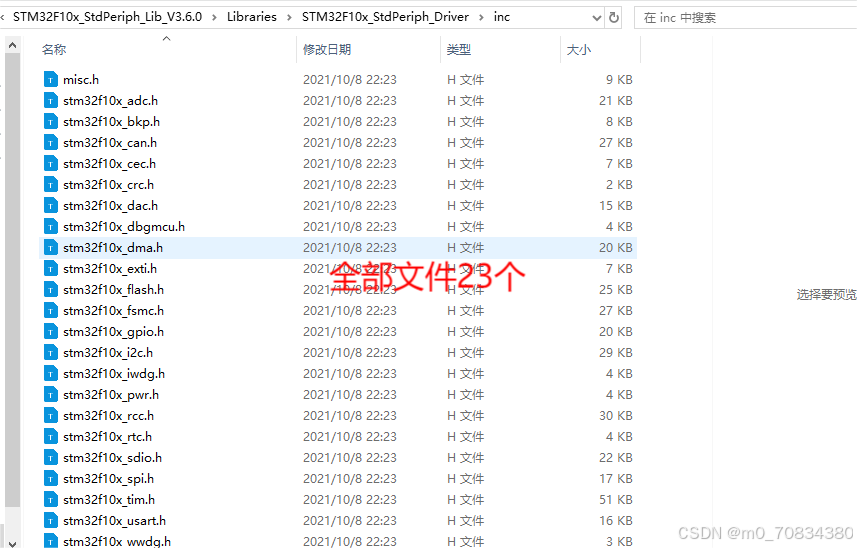857x548 pixels.
Task: Click the stm32f10x_dbgmcu.h file icon
Action: [x=50, y=227]
